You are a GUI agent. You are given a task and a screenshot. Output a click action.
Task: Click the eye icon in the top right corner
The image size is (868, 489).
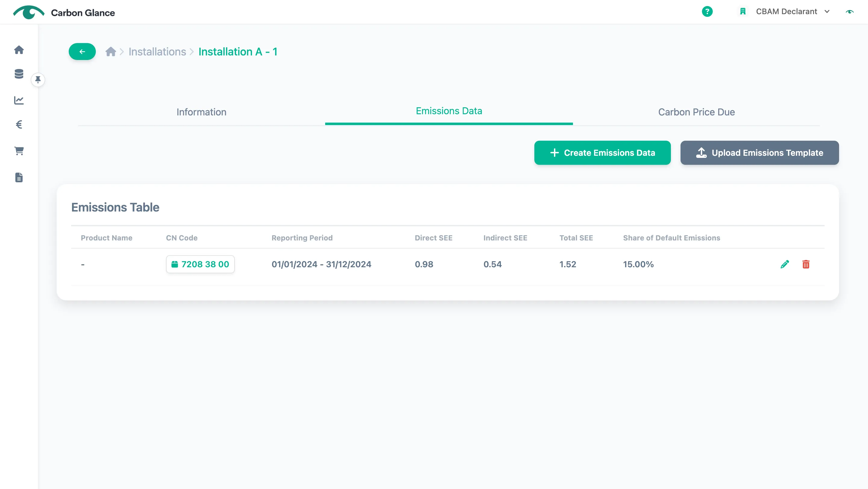(850, 11)
